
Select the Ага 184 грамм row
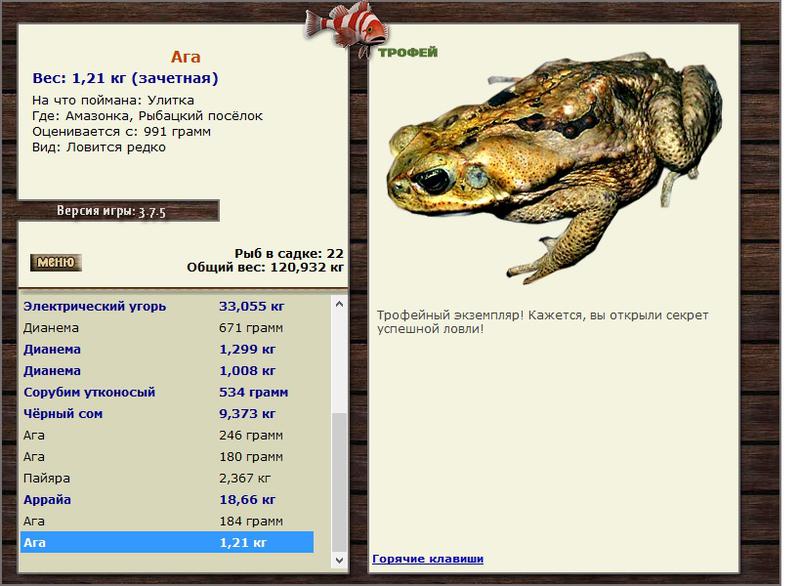[167, 521]
